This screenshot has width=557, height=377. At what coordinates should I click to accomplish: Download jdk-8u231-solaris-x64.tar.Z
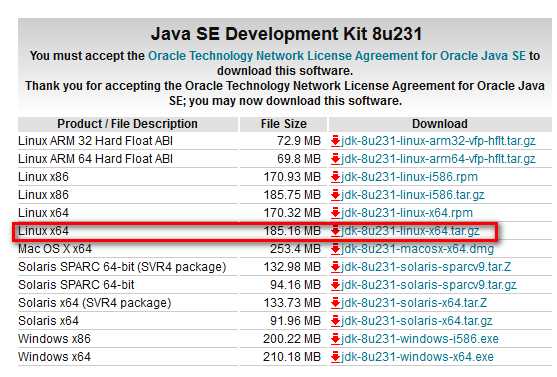tap(414, 303)
